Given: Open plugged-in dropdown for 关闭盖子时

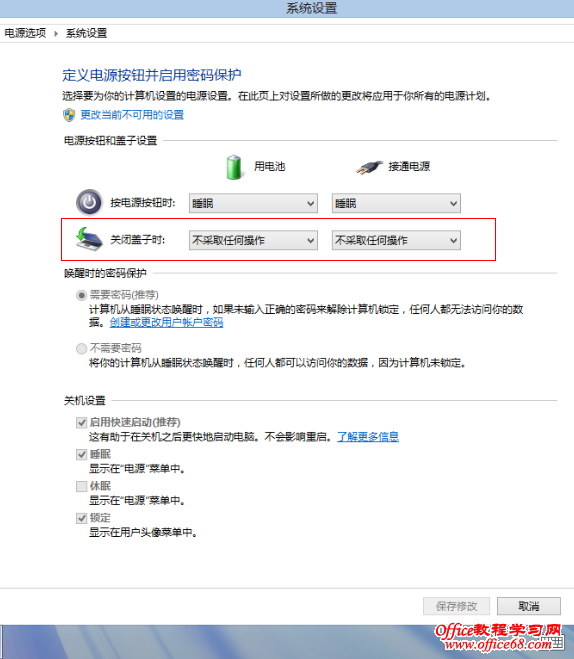Looking at the screenshot, I should [x=396, y=240].
